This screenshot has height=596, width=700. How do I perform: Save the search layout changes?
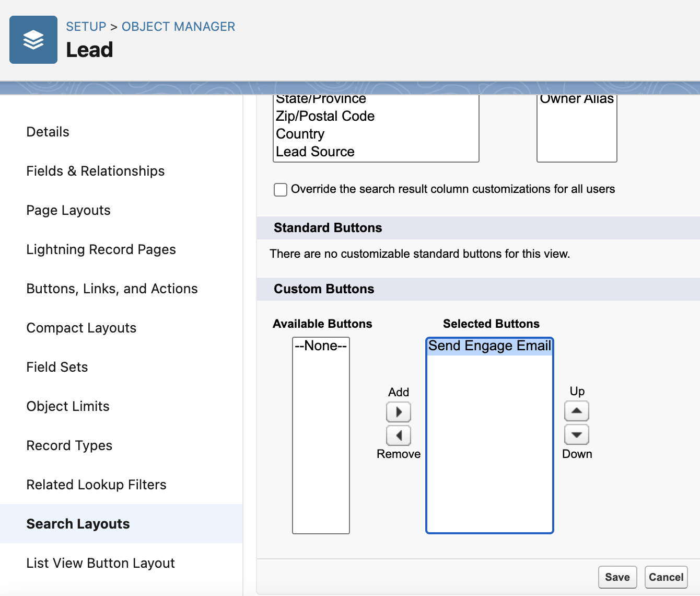click(x=617, y=577)
